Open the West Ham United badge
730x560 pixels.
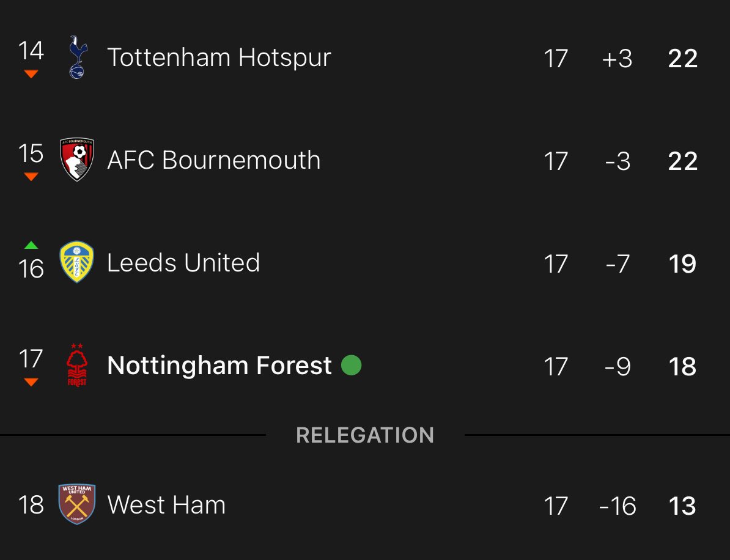(x=77, y=504)
